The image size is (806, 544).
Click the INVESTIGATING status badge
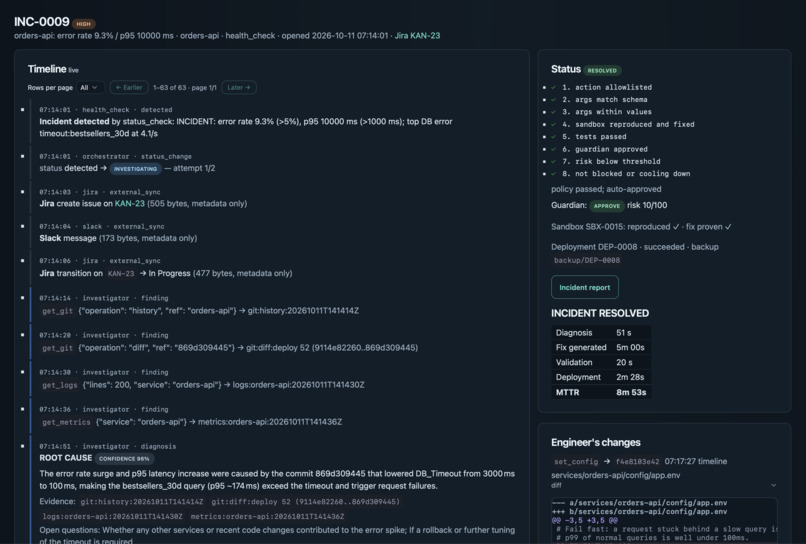[135, 169]
